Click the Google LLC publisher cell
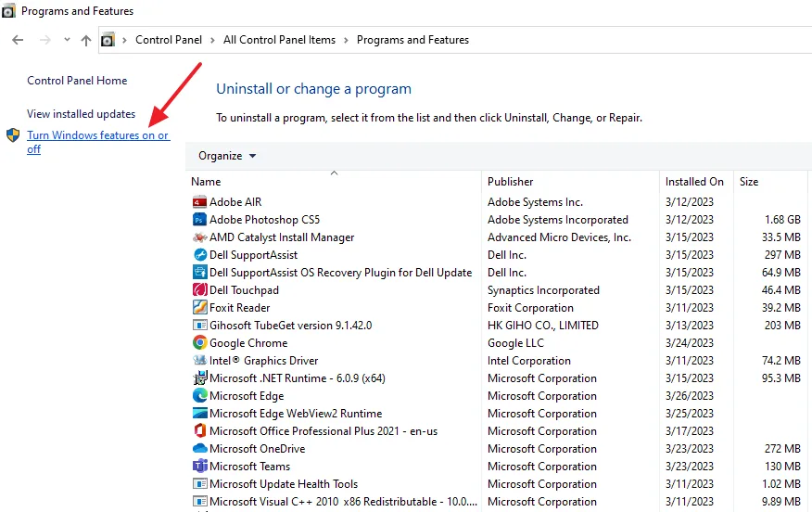 [515, 343]
